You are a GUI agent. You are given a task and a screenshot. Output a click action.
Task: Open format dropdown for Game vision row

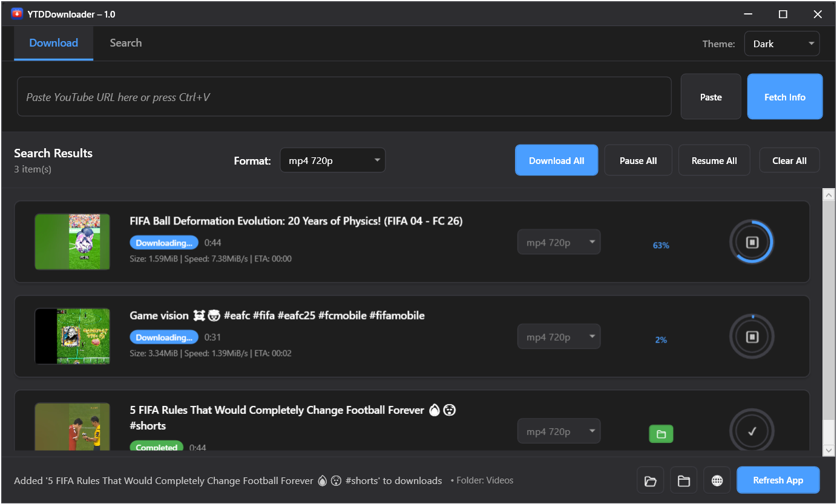point(559,337)
